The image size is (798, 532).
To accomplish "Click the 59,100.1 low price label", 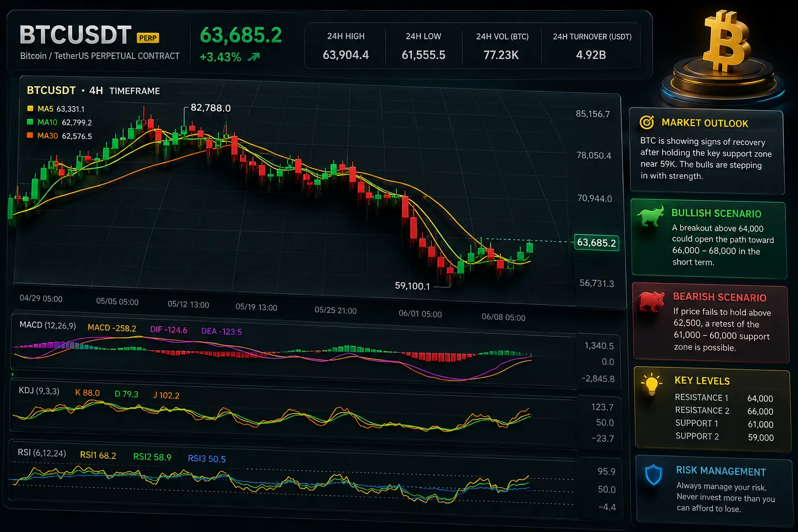I will tap(413, 286).
